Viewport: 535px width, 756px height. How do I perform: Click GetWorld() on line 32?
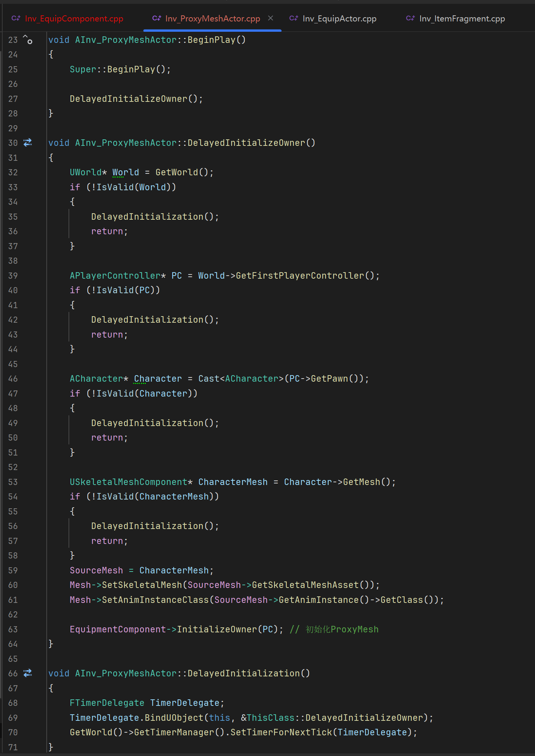(x=182, y=172)
